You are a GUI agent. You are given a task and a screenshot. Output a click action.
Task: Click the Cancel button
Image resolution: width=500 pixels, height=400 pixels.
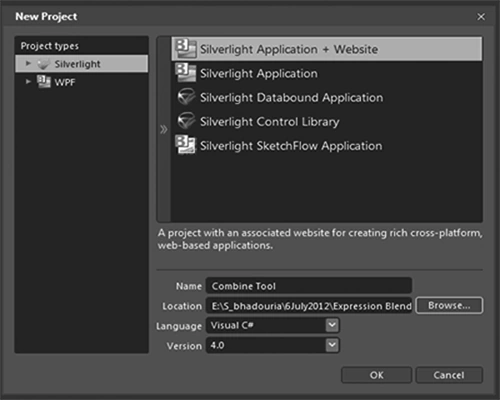tap(449, 375)
